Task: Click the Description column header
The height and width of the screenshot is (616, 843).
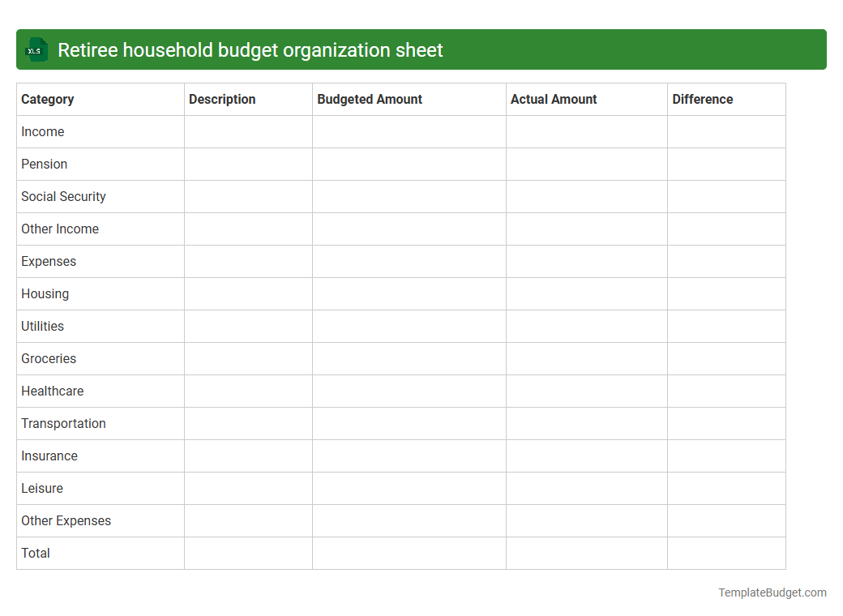Action: pyautogui.click(x=222, y=99)
